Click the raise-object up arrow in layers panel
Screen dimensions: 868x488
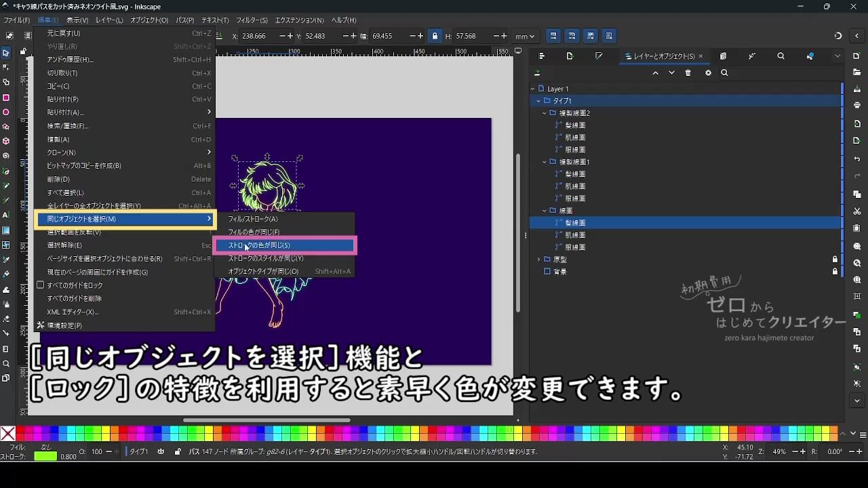655,73
